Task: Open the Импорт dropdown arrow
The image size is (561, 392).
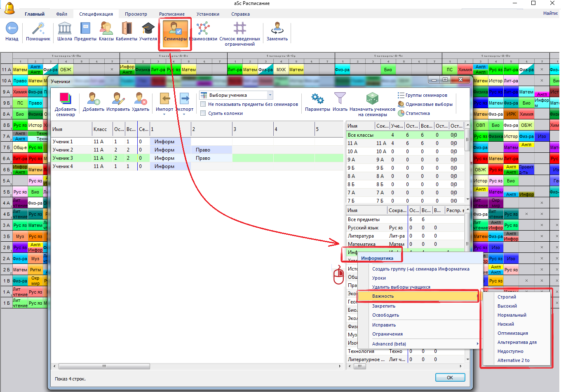Action: 164,114
